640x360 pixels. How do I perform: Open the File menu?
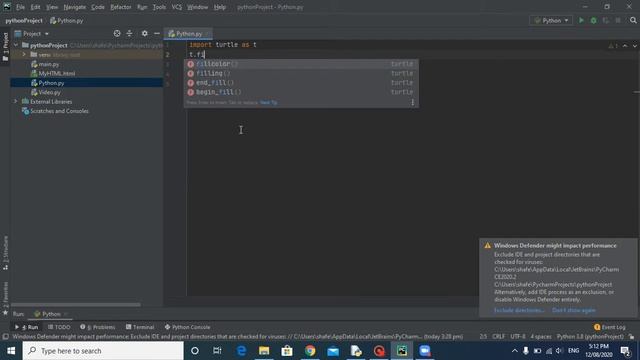click(x=20, y=7)
